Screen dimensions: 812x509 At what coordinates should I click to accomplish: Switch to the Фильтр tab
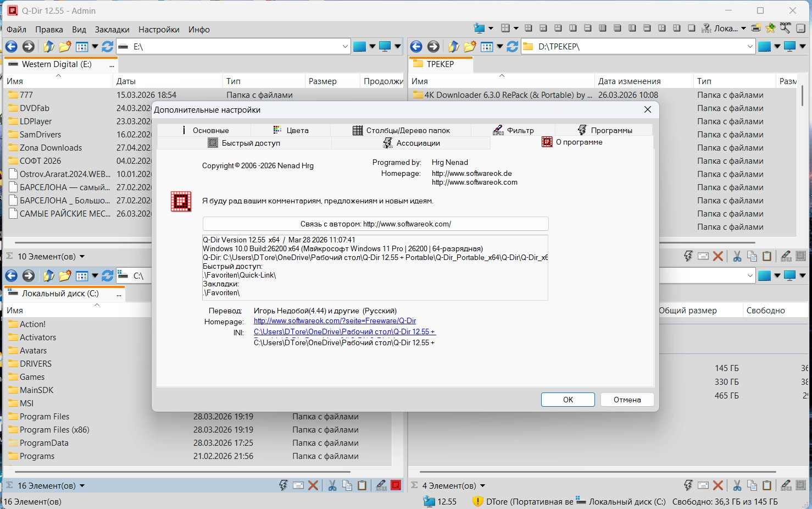pos(514,130)
